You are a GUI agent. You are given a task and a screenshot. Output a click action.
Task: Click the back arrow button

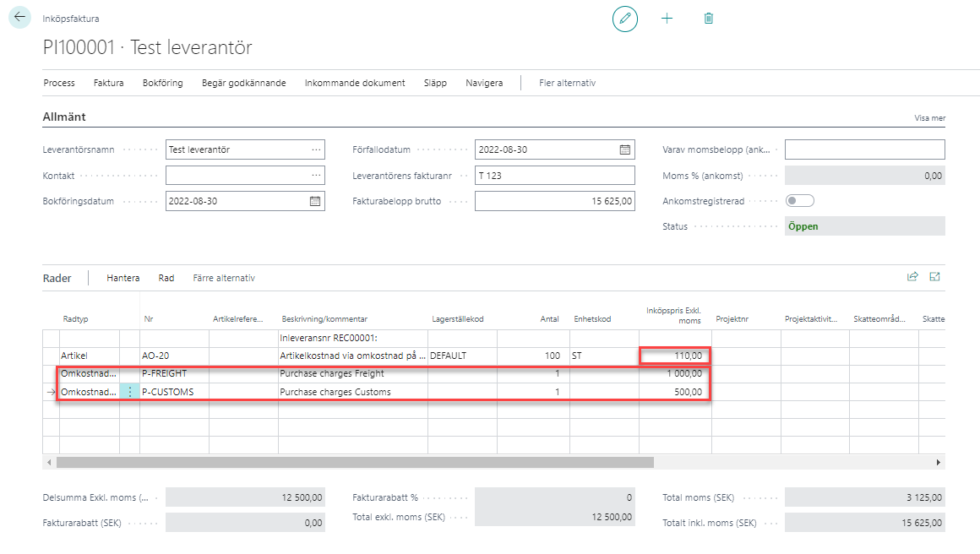click(x=19, y=18)
